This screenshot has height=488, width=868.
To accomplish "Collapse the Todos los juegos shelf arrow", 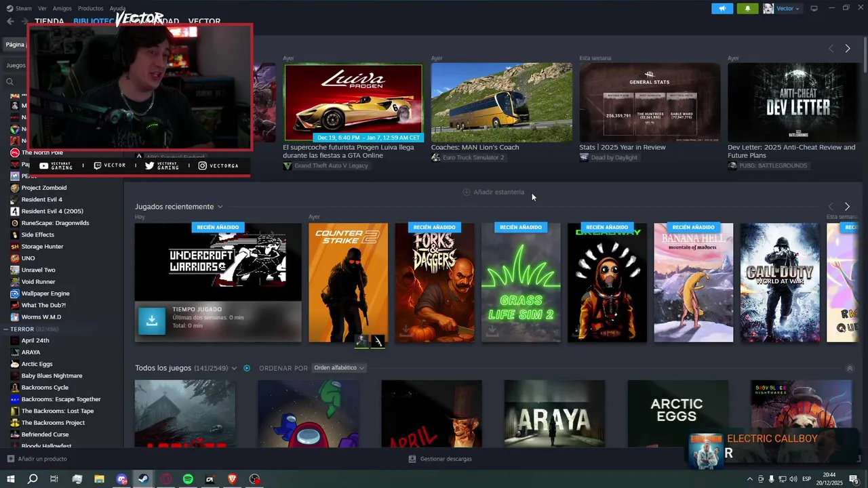I will [x=850, y=368].
